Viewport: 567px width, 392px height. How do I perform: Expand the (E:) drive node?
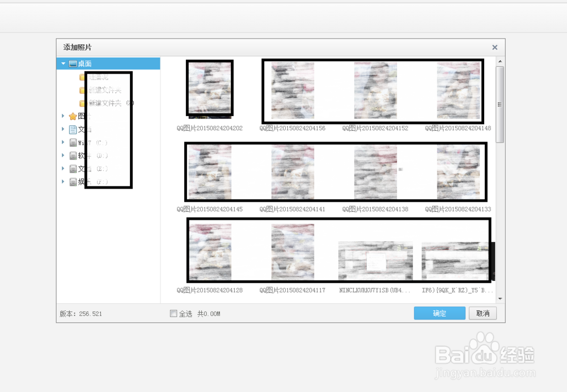pos(63,168)
